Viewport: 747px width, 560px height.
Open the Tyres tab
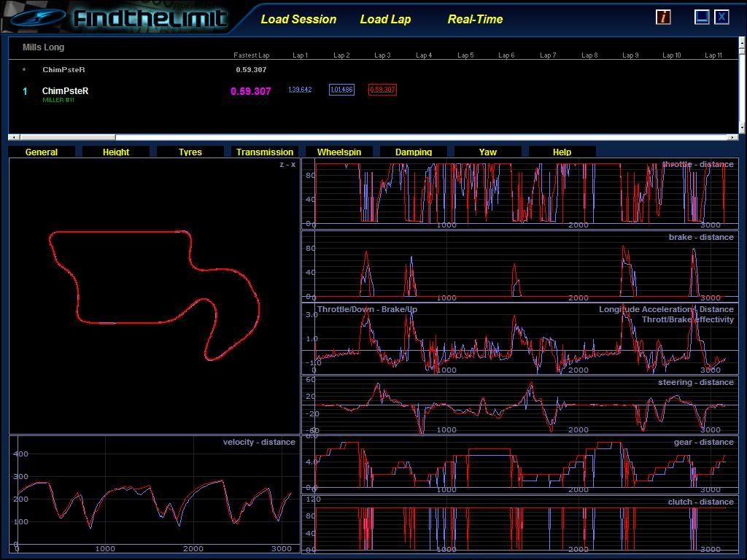pyautogui.click(x=190, y=152)
